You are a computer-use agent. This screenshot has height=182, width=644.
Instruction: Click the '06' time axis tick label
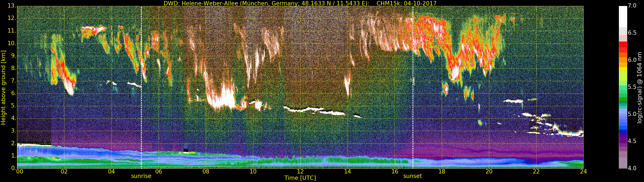coord(159,172)
